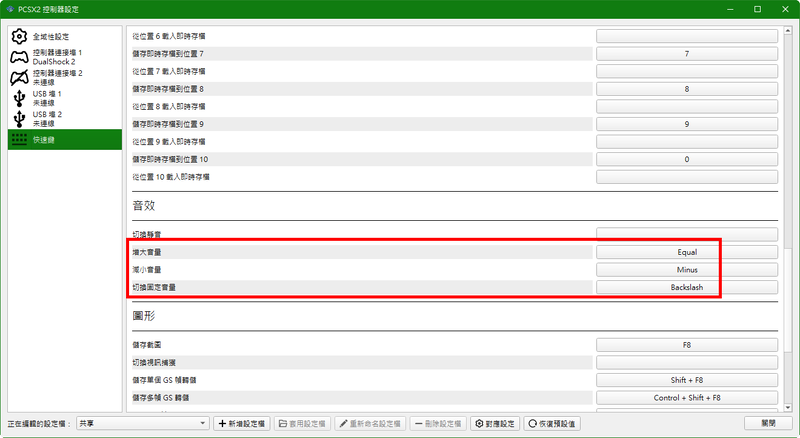Click the Shift + F8 binding button

click(687, 380)
